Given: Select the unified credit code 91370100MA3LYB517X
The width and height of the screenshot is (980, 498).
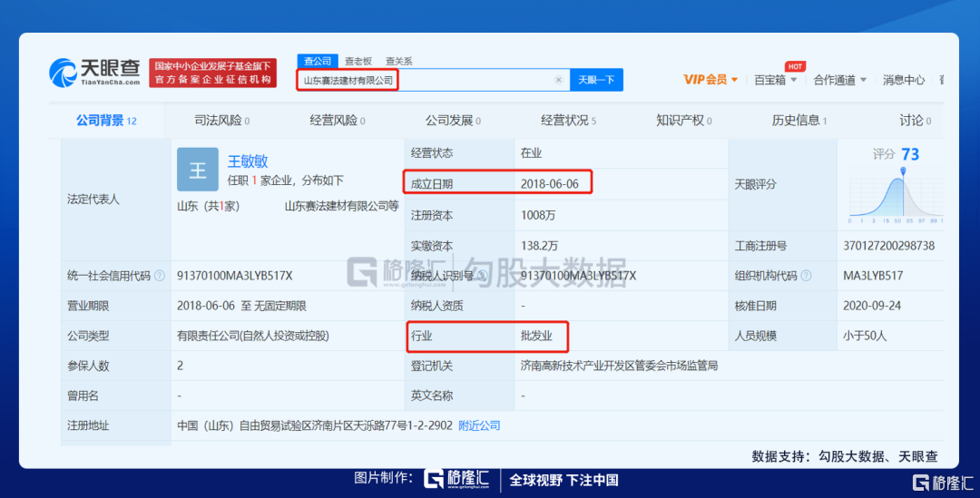Looking at the screenshot, I should (x=234, y=276).
